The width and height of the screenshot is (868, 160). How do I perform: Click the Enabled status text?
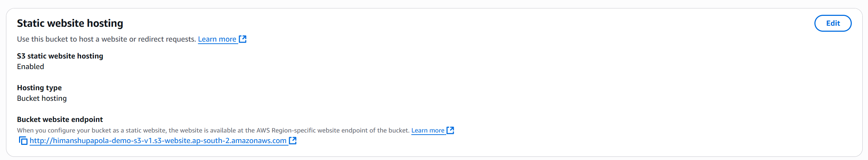point(30,67)
